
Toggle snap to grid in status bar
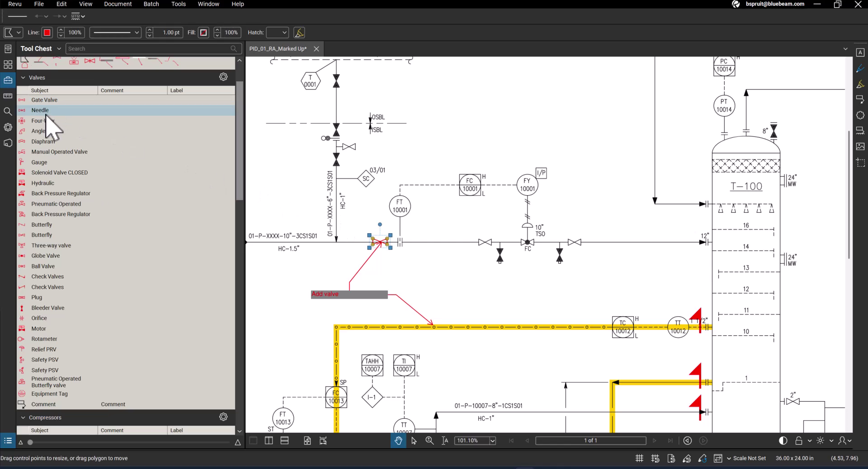coord(655,458)
